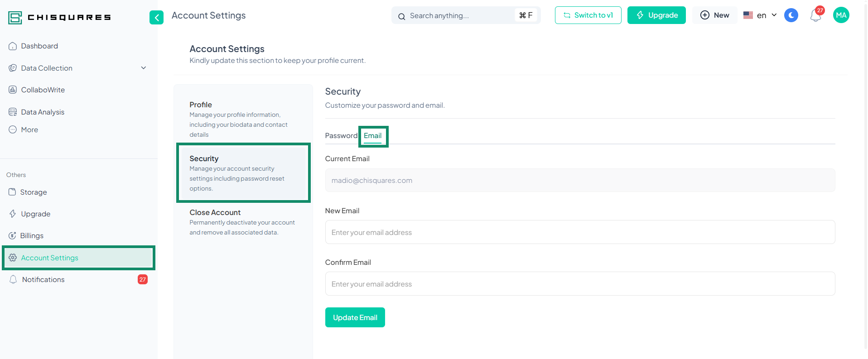The image size is (868, 359).
Task: Click the Notifications bell icon in sidebar
Action: (x=13, y=279)
